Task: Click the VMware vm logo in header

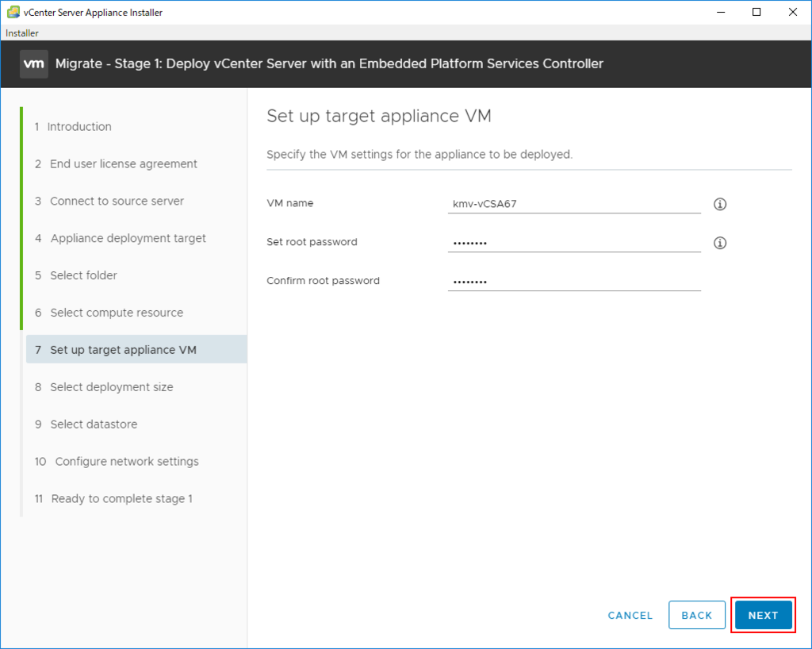Action: coord(34,63)
